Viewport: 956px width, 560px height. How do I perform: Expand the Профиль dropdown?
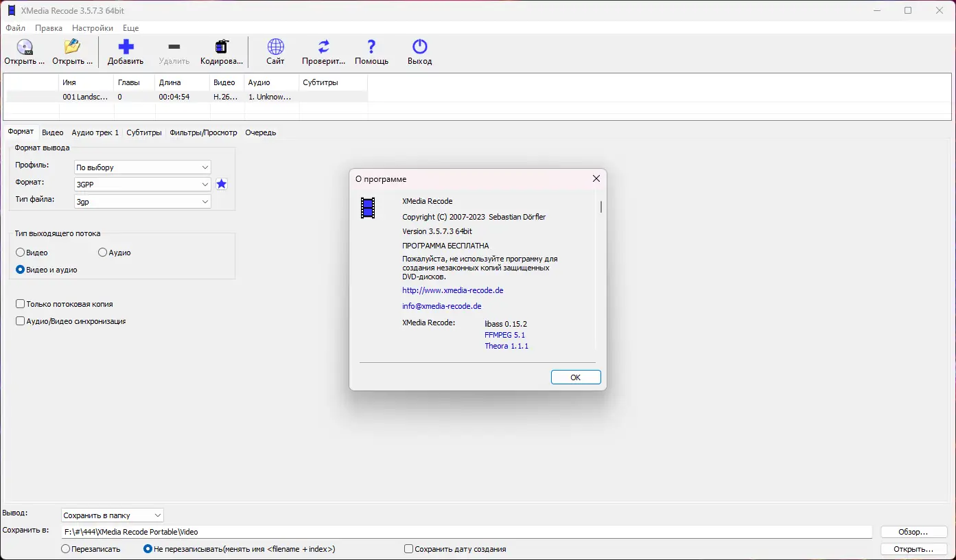pyautogui.click(x=142, y=167)
